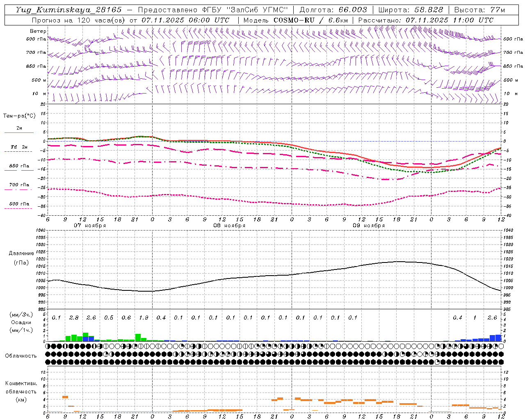
Task: Click the 'Конвективн.' convective cloud label
Action: coord(21,383)
